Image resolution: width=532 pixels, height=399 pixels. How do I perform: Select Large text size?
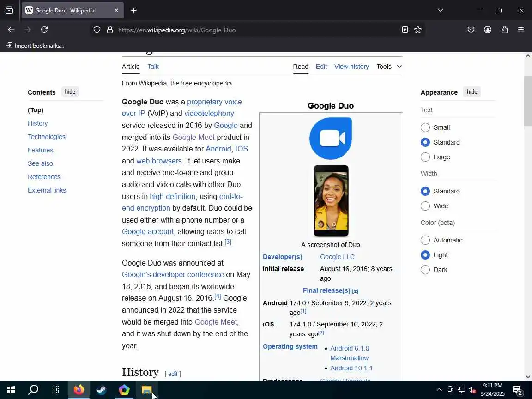point(425,157)
